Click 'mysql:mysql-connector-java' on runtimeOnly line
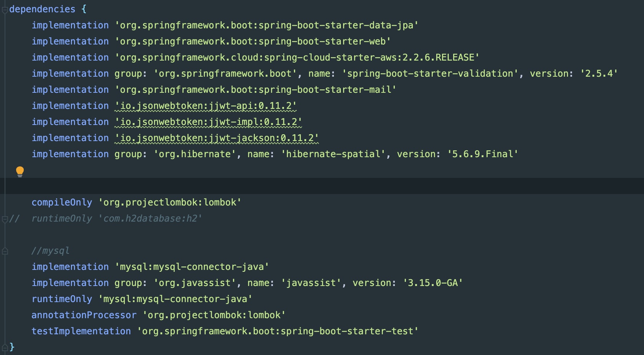Viewport: 644px width, 355px height. [175, 299]
